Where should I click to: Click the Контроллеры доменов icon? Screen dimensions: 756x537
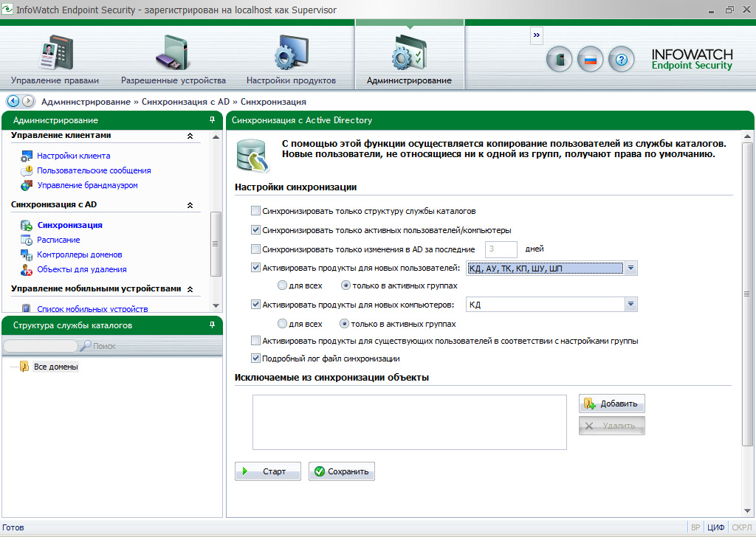tap(26, 254)
